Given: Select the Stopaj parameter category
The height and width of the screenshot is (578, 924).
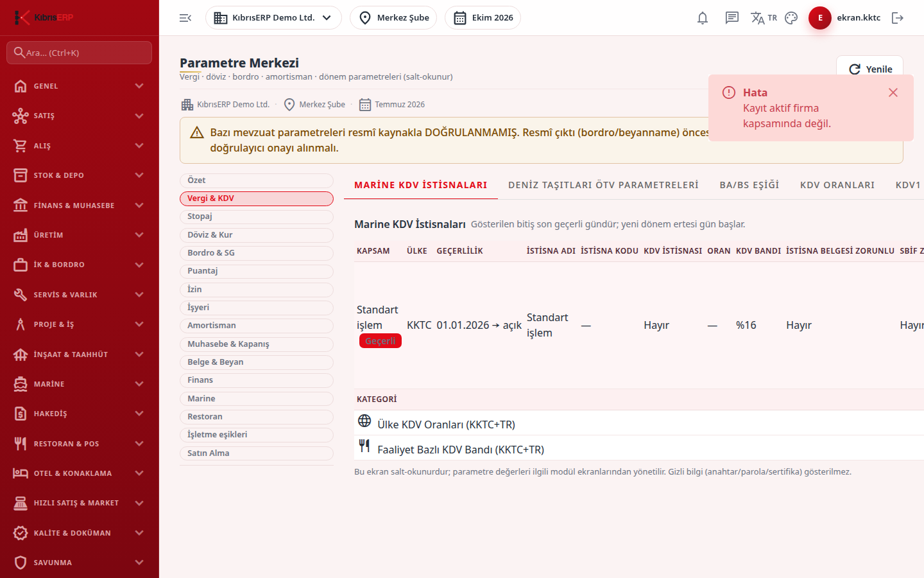Looking at the screenshot, I should (257, 217).
